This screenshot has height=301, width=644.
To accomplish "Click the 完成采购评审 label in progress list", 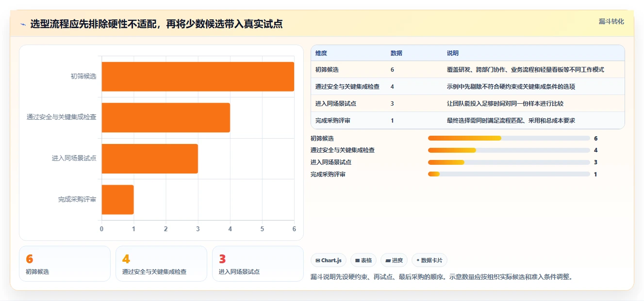I will tap(328, 174).
